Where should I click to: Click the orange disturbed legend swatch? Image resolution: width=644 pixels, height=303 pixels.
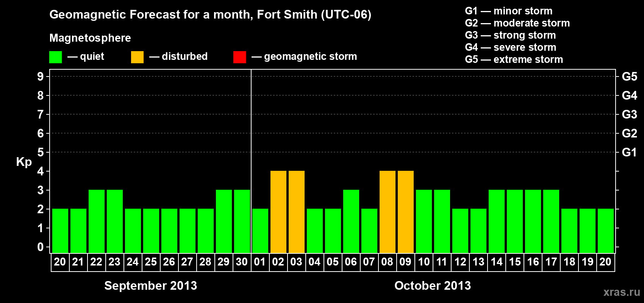click(137, 57)
